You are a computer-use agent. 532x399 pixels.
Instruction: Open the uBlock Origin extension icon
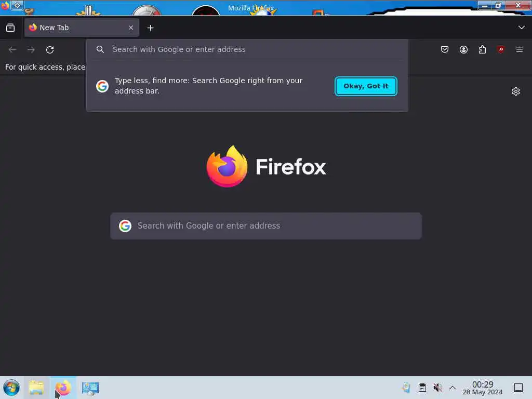501,49
